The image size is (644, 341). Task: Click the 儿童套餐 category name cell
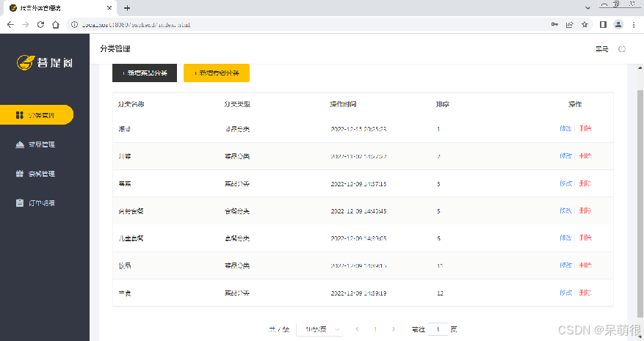(x=131, y=238)
